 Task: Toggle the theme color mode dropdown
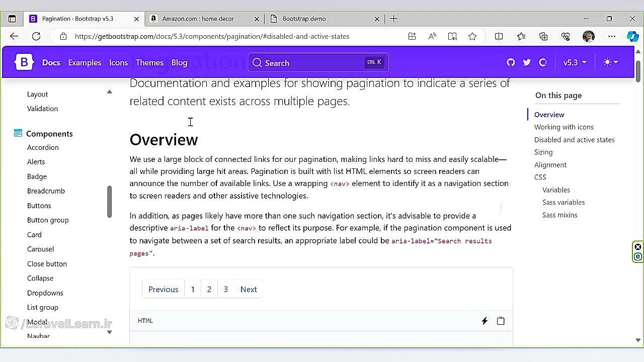[611, 62]
